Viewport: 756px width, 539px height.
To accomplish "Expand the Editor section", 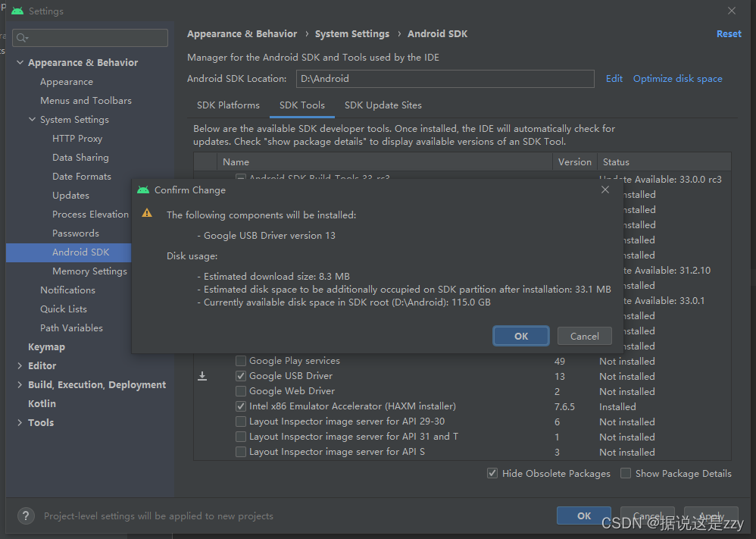I will [20, 365].
